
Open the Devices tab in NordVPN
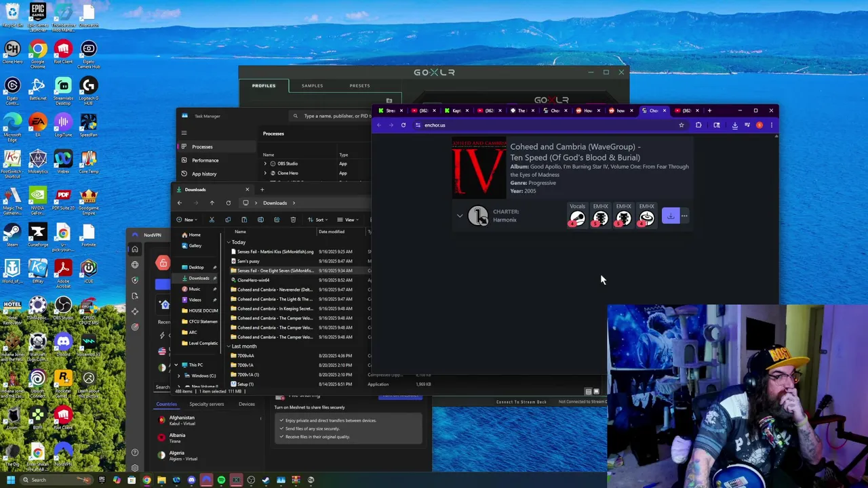click(246, 404)
